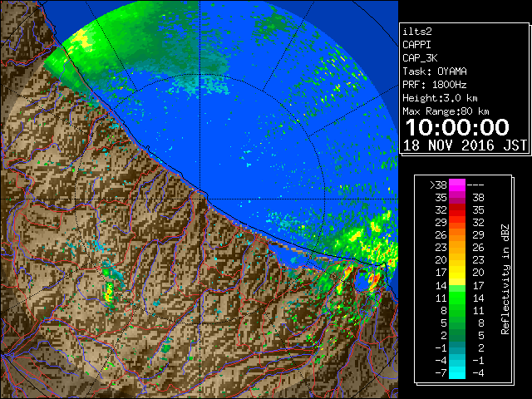Click the cyan swatch at legend bottom
The width and height of the screenshot is (532, 399).
(x=457, y=372)
